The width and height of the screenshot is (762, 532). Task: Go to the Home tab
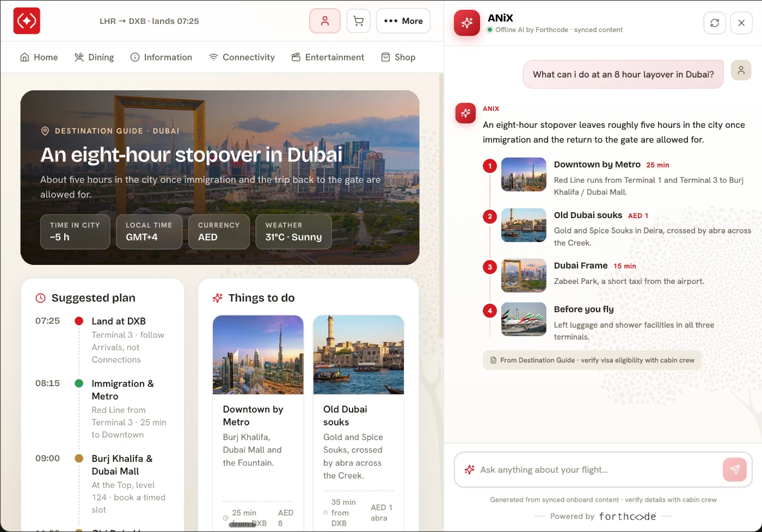[x=39, y=57]
